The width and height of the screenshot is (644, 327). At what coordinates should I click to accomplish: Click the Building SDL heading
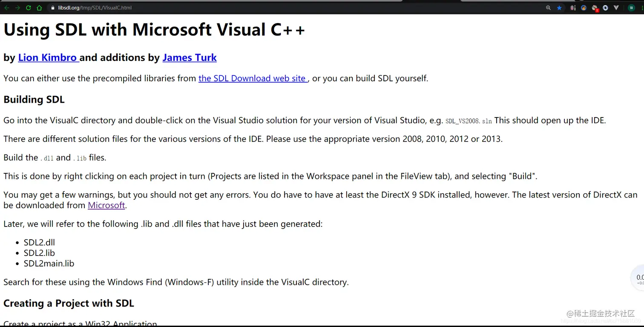coord(34,100)
